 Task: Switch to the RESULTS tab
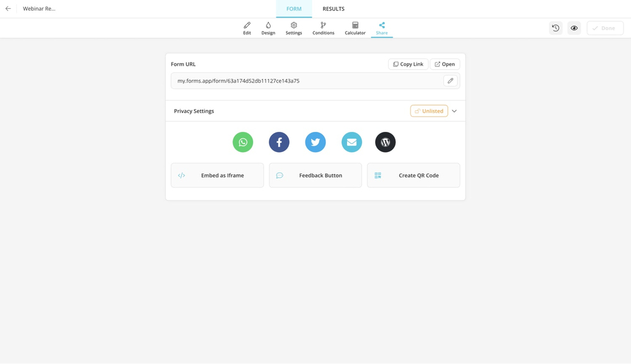pos(333,9)
